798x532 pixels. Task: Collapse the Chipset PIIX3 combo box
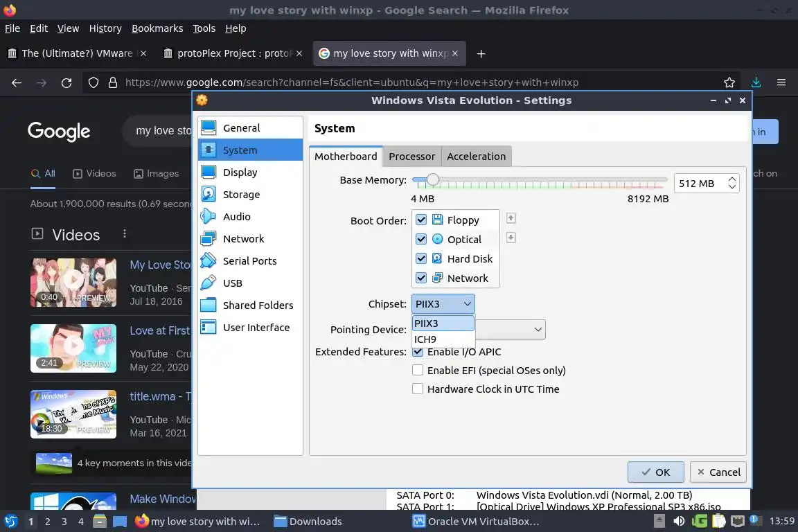pyautogui.click(x=443, y=304)
